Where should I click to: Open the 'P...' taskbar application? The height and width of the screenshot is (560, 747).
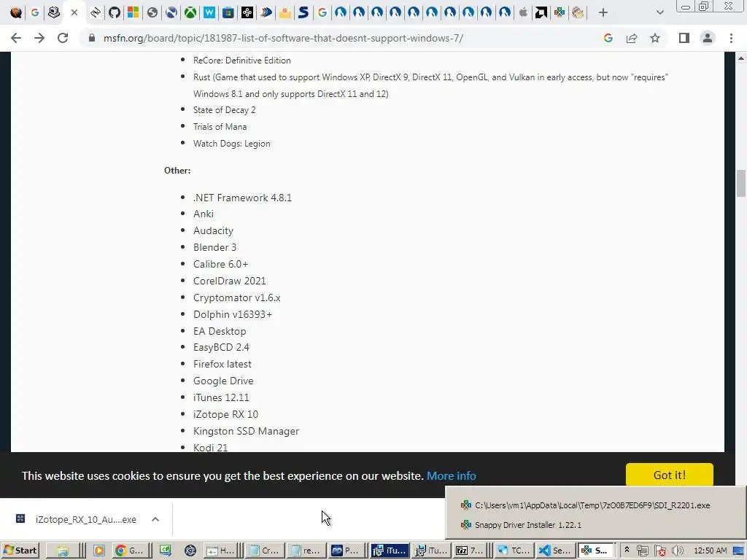click(347, 551)
